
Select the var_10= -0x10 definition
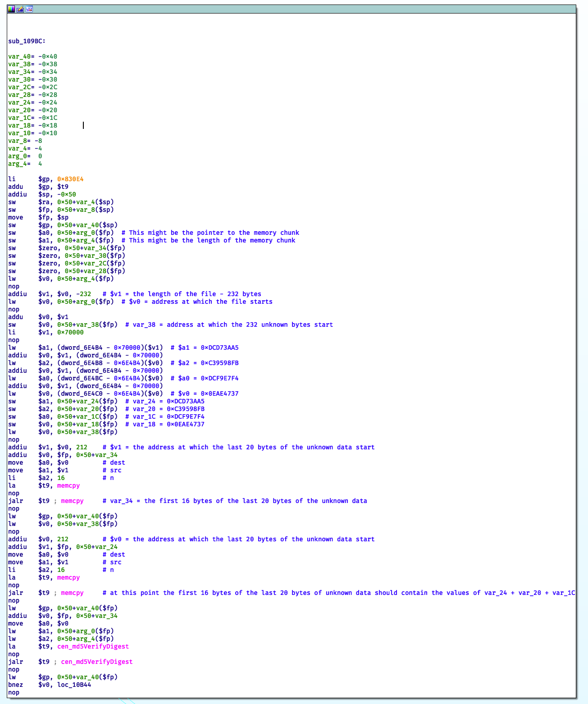[x=32, y=133]
